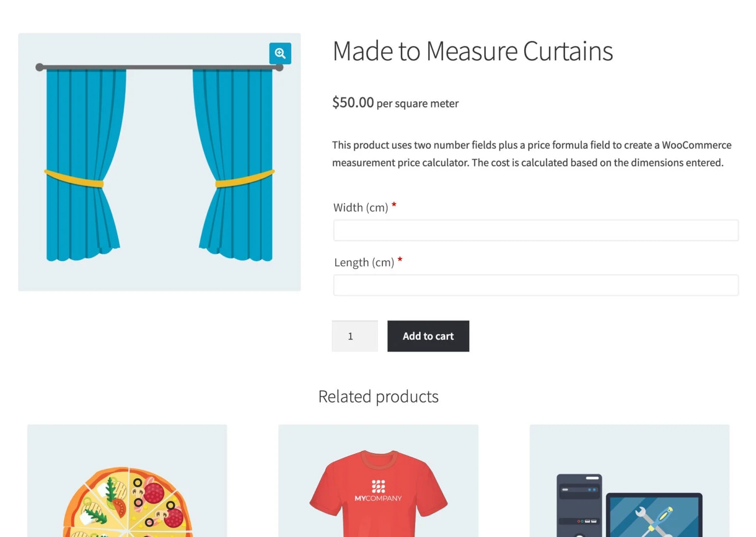Click the quantity box showing 1
Screen dimensions: 756x537
click(x=354, y=336)
